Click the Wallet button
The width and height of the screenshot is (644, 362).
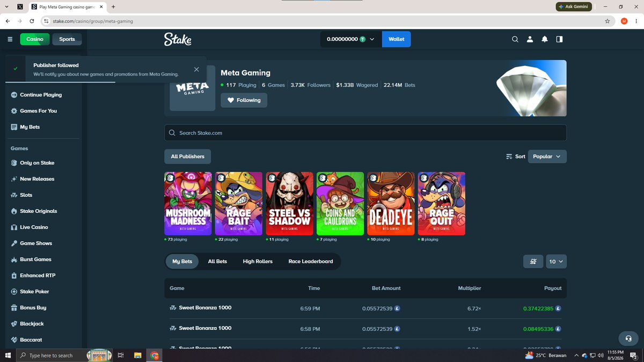(x=397, y=39)
